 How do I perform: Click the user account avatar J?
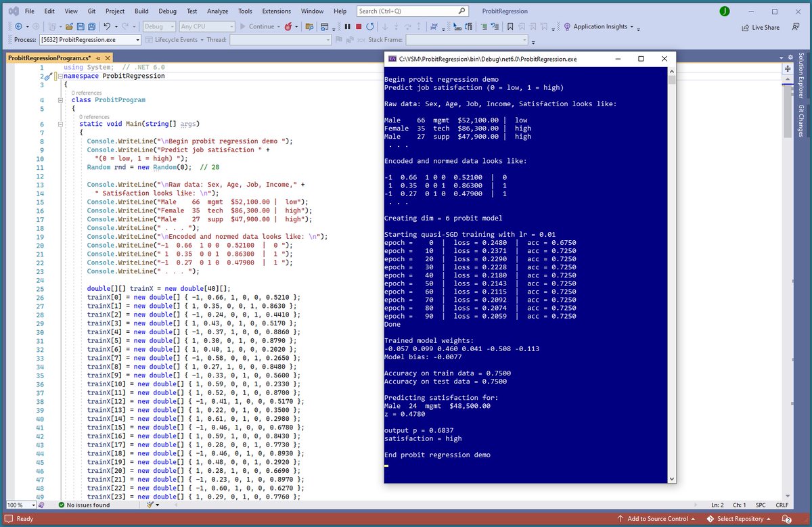[725, 11]
